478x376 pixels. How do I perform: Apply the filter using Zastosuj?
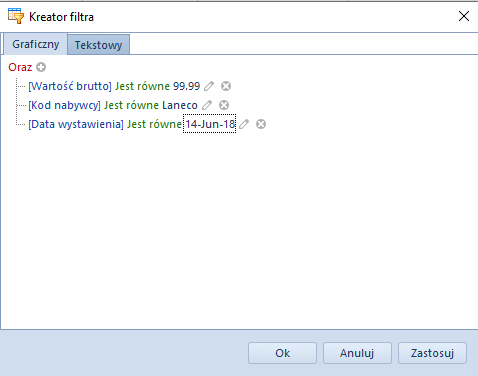coord(432,353)
